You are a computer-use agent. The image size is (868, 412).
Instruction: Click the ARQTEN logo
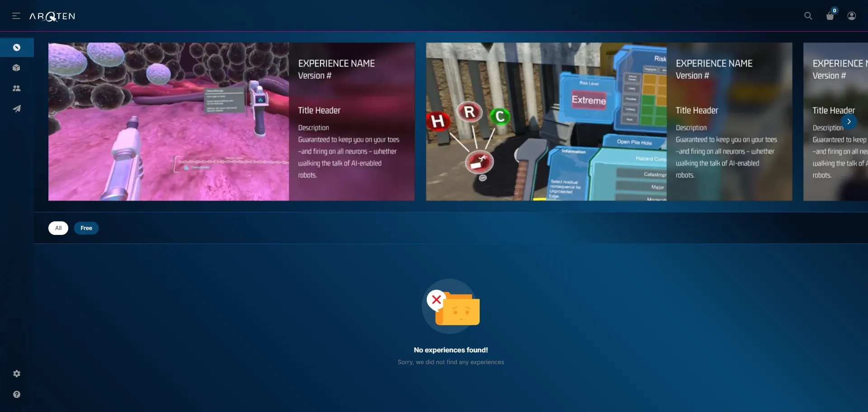[x=52, y=16]
